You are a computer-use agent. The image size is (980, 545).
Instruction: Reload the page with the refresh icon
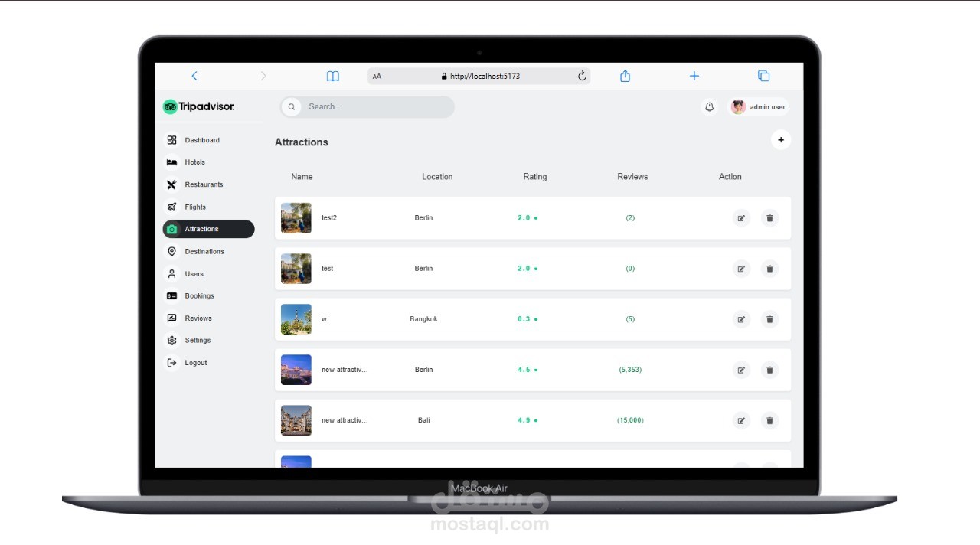coord(582,76)
